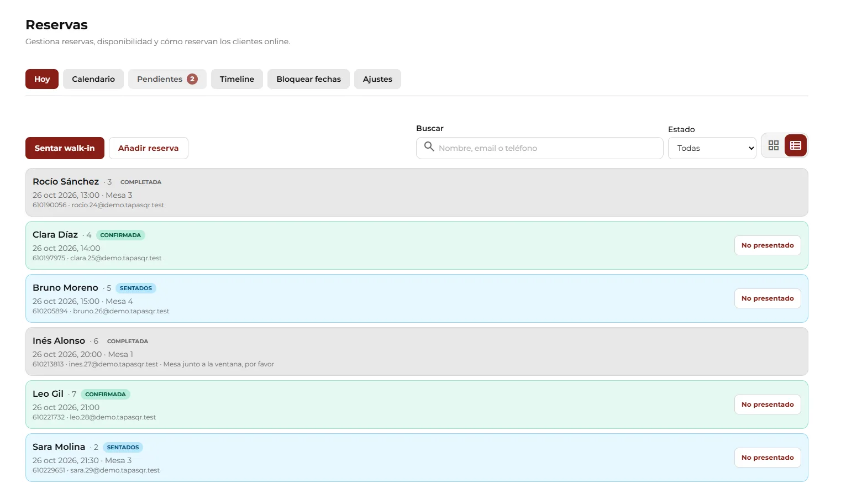The height and width of the screenshot is (504, 841).
Task: Click the Añadir reserva button
Action: pyautogui.click(x=149, y=148)
